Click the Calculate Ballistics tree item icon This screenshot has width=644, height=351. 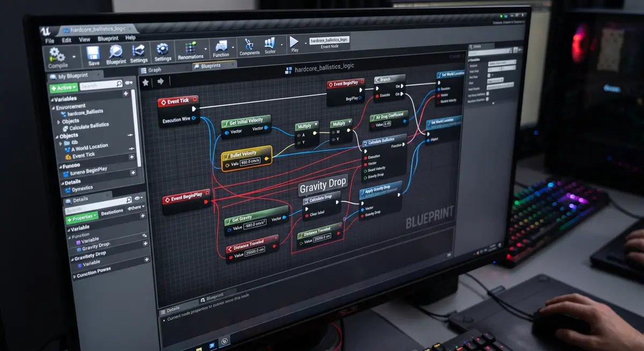click(x=65, y=128)
